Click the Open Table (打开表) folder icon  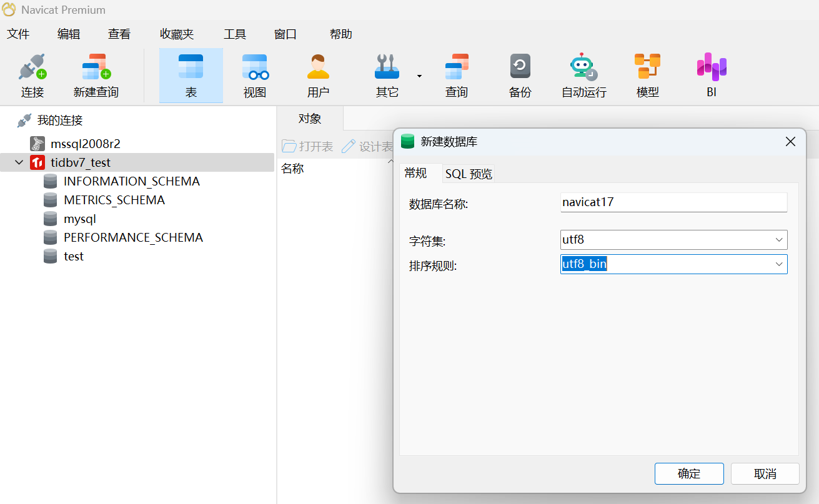pyautogui.click(x=289, y=146)
